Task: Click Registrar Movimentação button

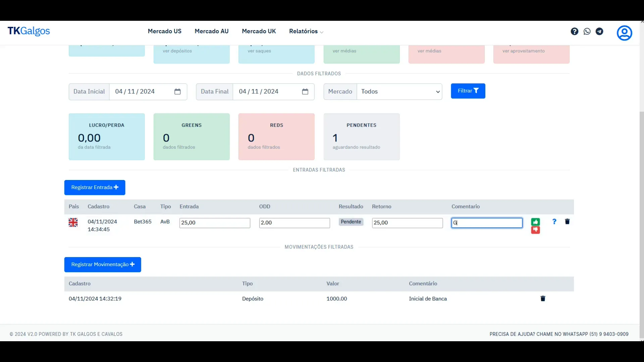Action: tap(103, 264)
